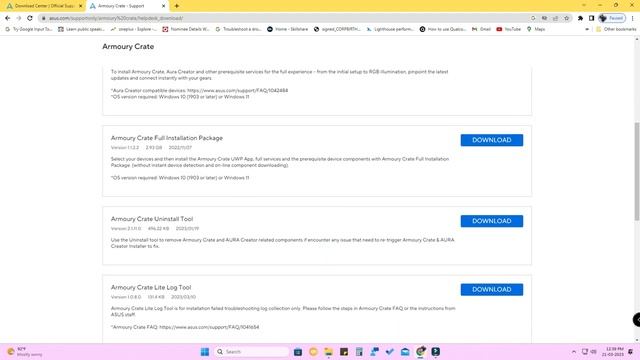Image resolution: width=640 pixels, height=360 pixels.
Task: Open the Armoury Crate FAQ link
Action: tap(209, 327)
